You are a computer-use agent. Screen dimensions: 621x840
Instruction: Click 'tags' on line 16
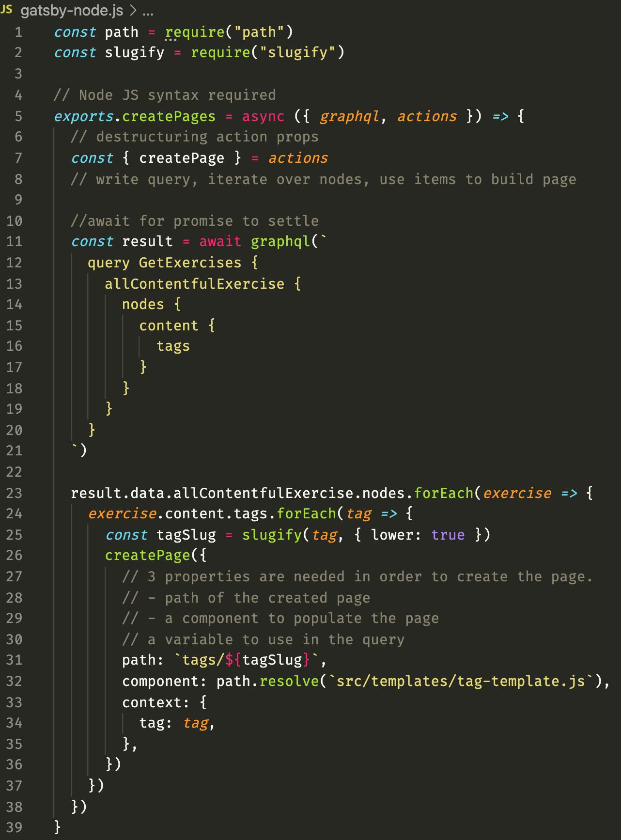tap(173, 346)
